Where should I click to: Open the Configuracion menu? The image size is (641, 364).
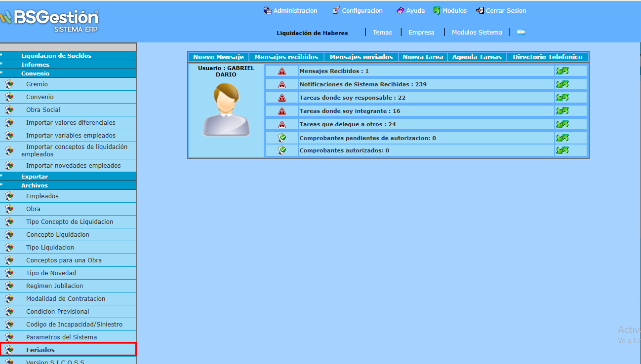tap(362, 10)
